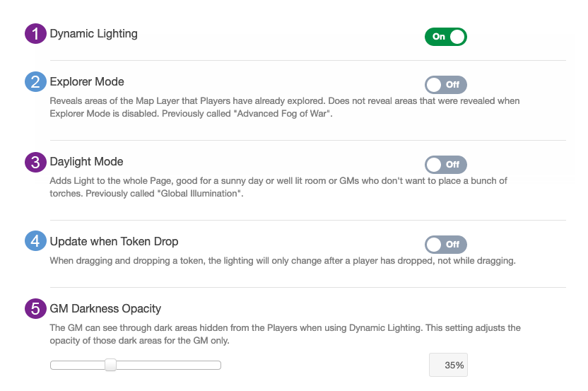Viewport: 588px width, 391px height.
Task: Click the purple number 3 badge
Action: (x=35, y=162)
